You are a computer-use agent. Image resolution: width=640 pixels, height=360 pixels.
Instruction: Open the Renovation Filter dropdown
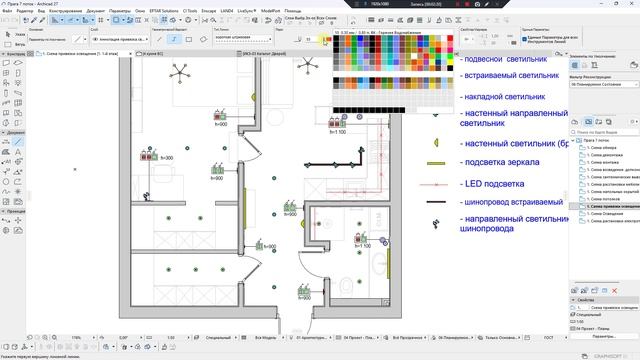604,84
